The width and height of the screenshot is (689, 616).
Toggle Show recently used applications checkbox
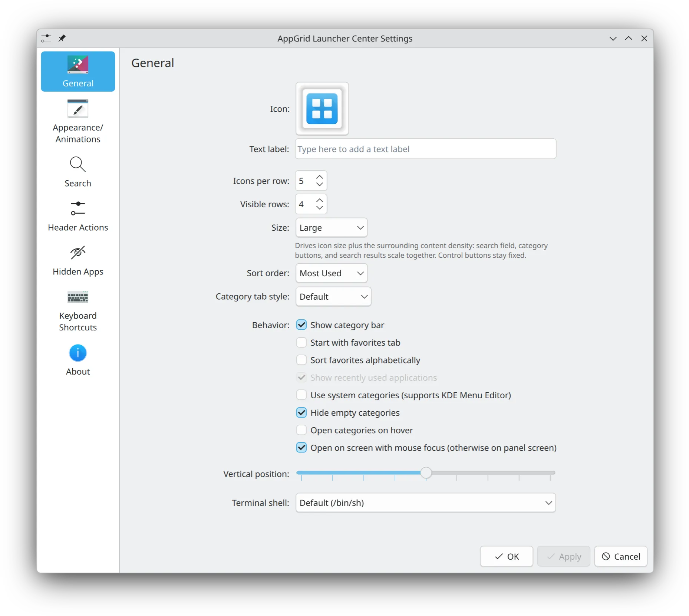(301, 378)
